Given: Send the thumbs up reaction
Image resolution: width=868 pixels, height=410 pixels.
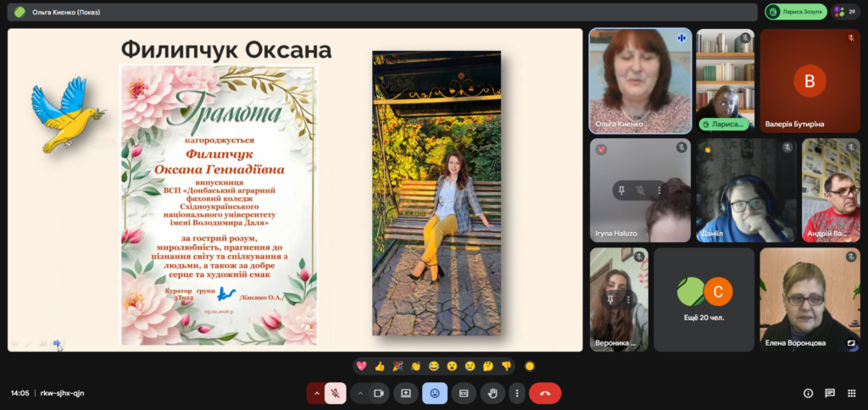Looking at the screenshot, I should (380, 366).
